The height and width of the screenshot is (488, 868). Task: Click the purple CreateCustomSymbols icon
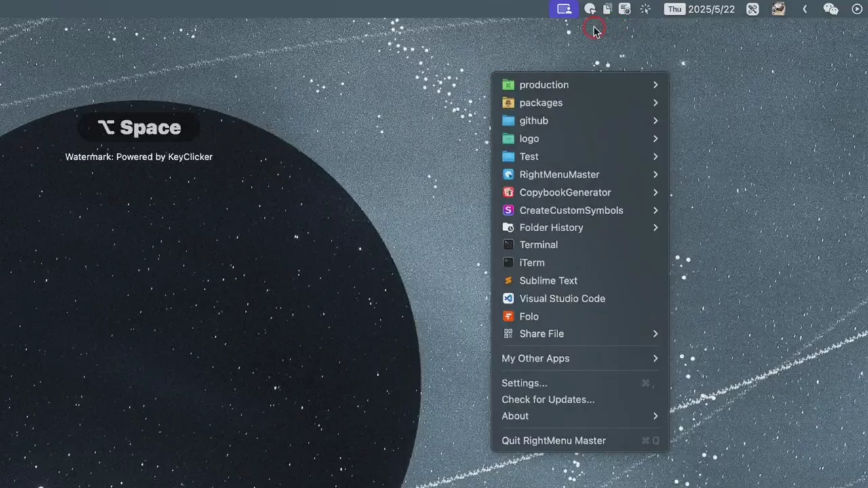coord(508,210)
